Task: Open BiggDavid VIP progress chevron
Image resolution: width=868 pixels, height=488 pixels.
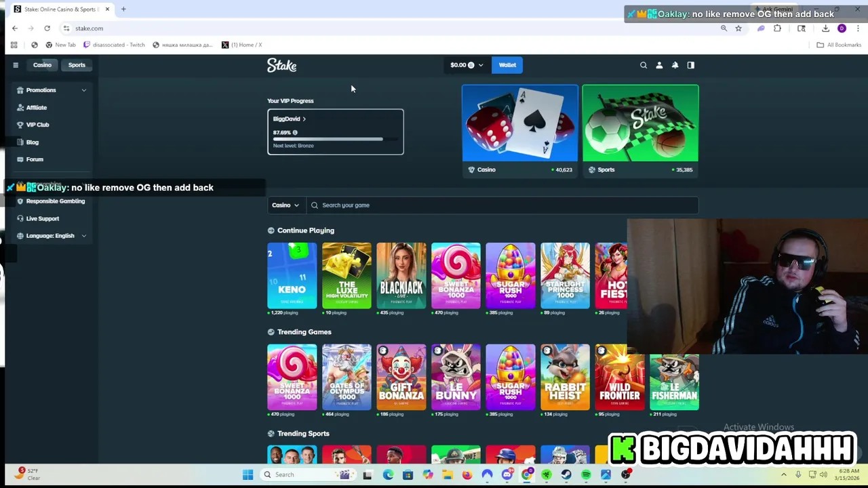Action: [304, 119]
